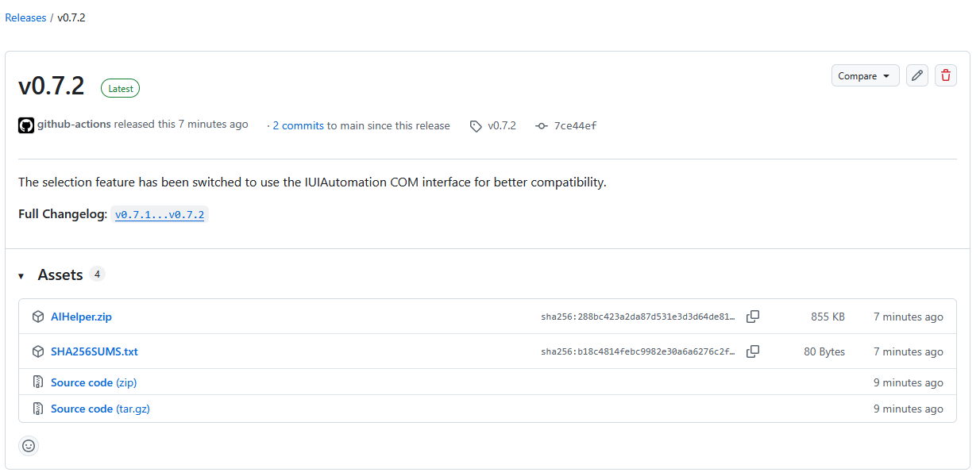Image resolution: width=980 pixels, height=476 pixels.
Task: Click the github-actions author name
Action: 74,125
